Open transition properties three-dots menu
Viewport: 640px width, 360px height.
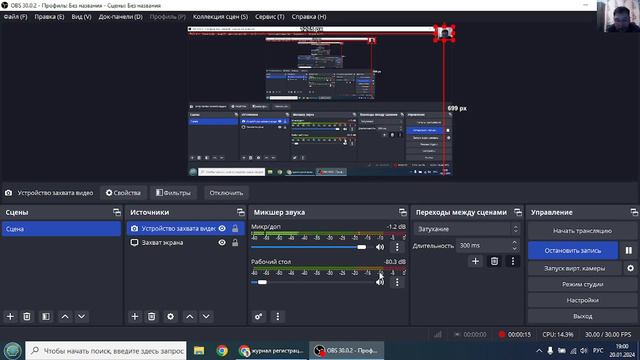(513, 261)
